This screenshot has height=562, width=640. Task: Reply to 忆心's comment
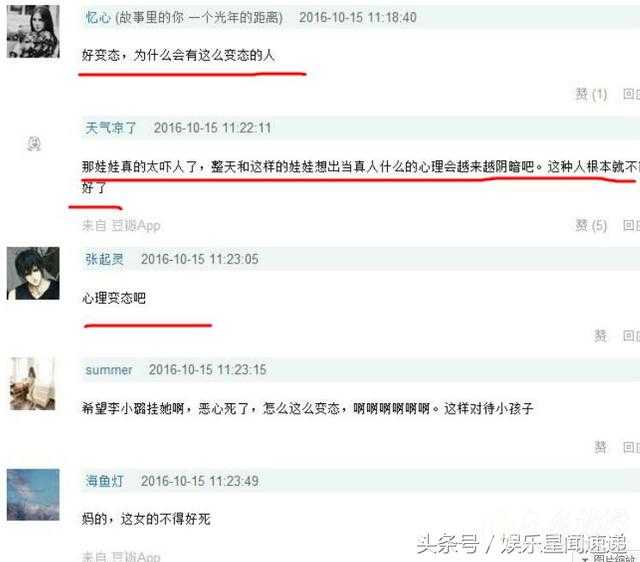pyautogui.click(x=631, y=94)
